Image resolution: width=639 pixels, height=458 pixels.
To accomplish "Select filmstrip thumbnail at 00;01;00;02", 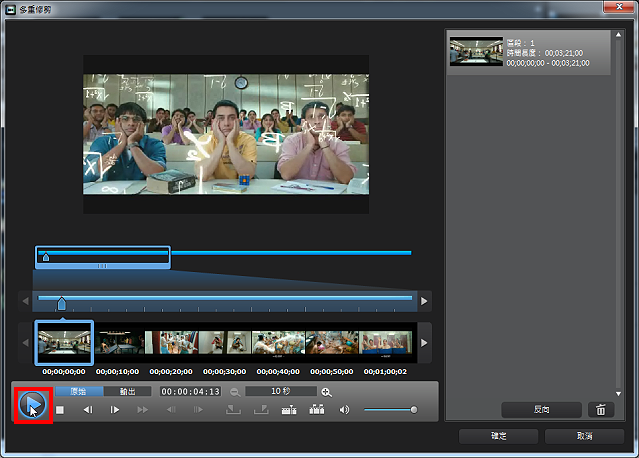I will [x=386, y=342].
